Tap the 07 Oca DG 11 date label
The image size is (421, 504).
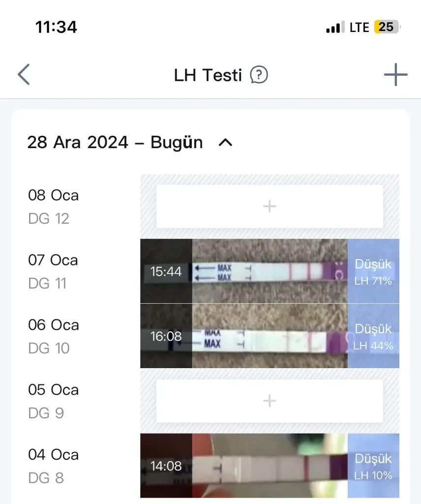(53, 271)
